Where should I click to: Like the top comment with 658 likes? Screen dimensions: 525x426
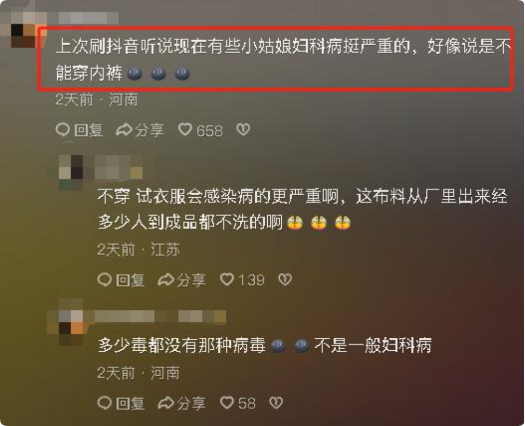pyautogui.click(x=185, y=130)
